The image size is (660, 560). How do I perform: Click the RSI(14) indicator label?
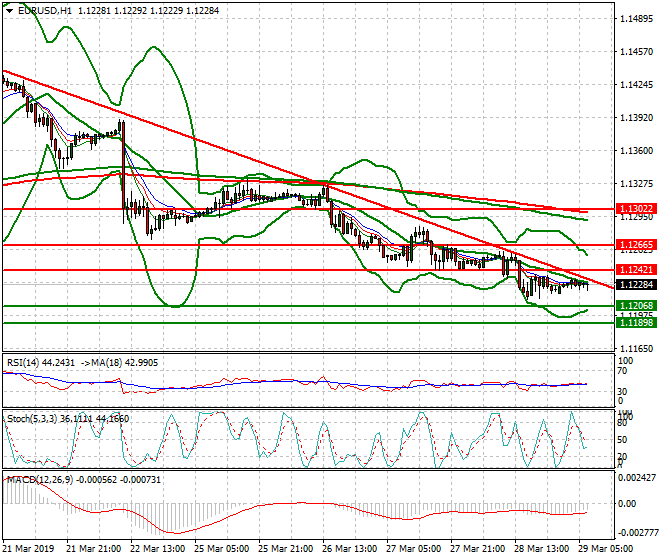tap(24, 362)
